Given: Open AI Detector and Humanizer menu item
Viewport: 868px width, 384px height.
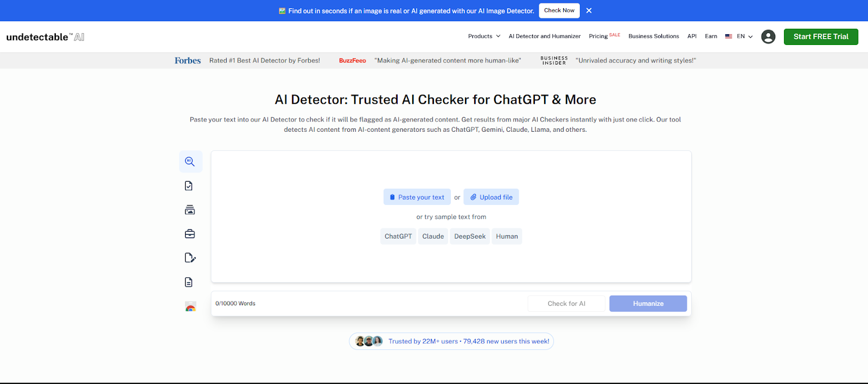Looking at the screenshot, I should pyautogui.click(x=545, y=36).
